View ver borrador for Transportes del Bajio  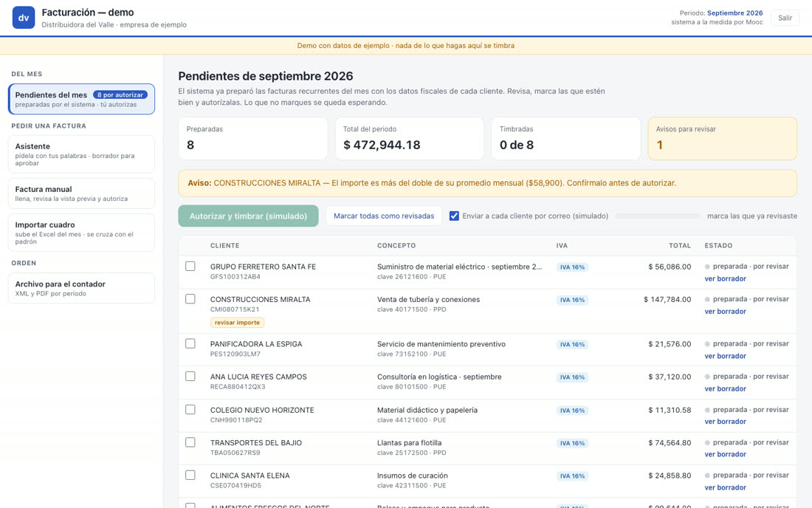tap(725, 454)
